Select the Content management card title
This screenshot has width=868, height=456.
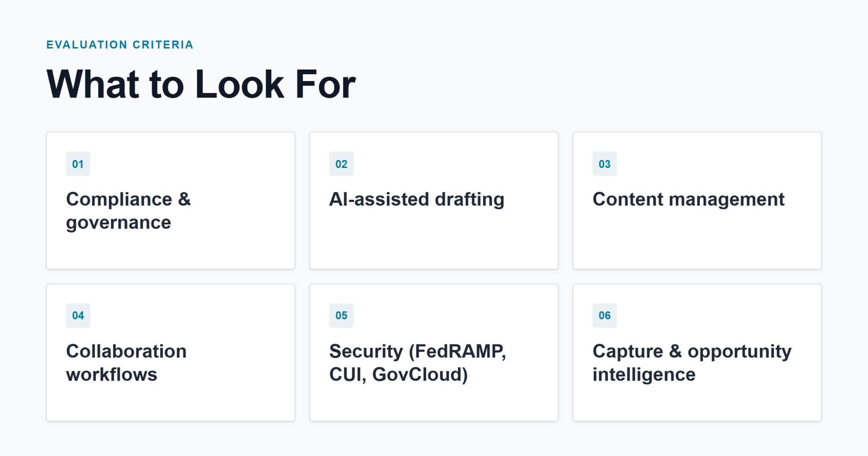click(688, 199)
